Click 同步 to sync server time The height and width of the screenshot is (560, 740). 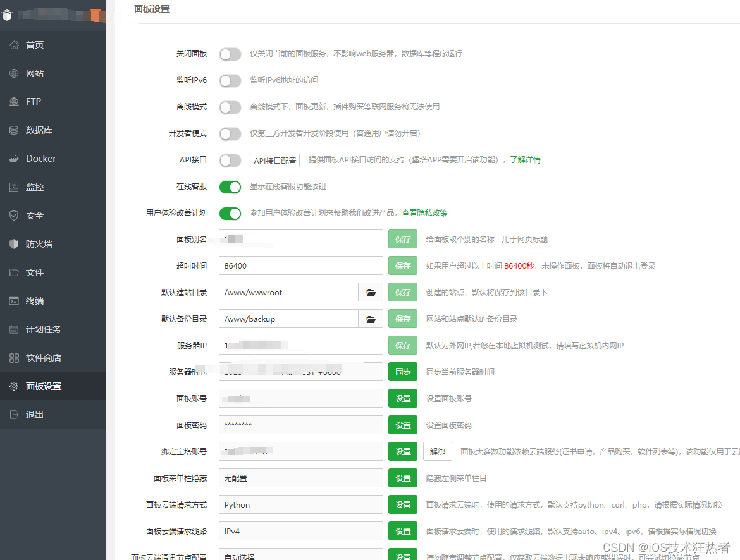[x=403, y=372]
